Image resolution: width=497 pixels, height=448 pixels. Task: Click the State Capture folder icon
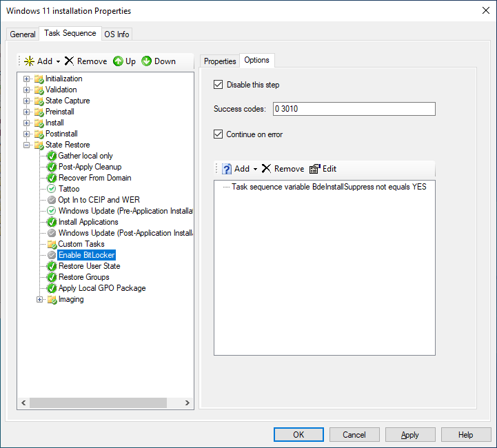tap(39, 101)
